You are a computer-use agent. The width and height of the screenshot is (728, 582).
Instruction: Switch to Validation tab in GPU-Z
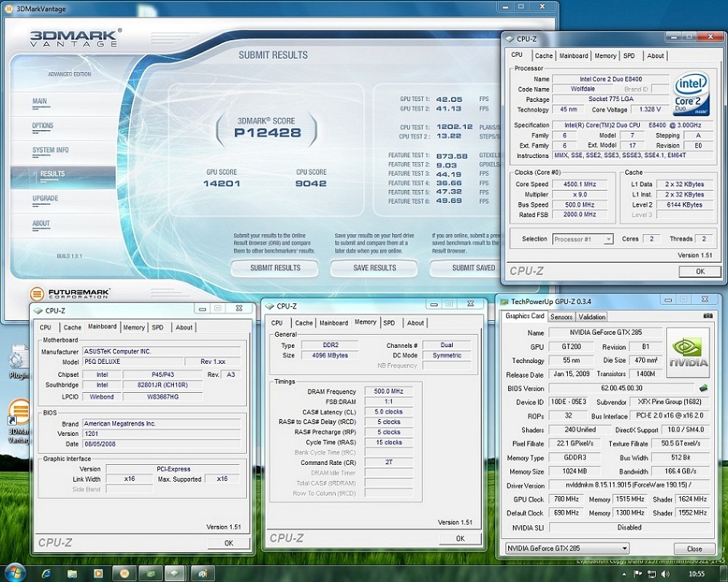(591, 317)
